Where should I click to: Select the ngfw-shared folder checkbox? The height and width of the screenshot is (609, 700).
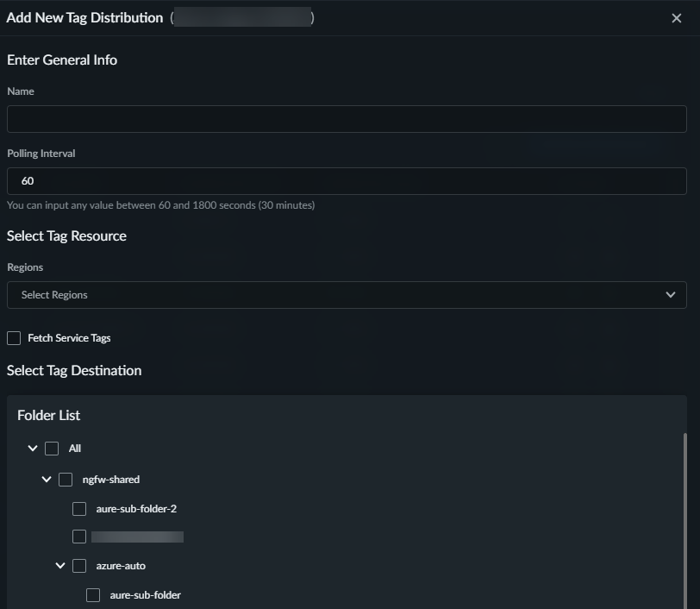66,480
